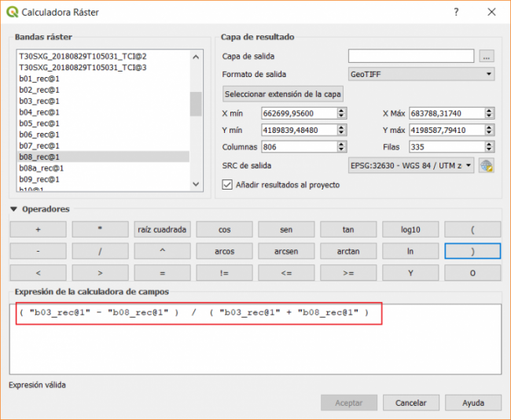Select band b09_rec@1
Screen dimensions: 511x420
pyautogui.click(x=103, y=179)
